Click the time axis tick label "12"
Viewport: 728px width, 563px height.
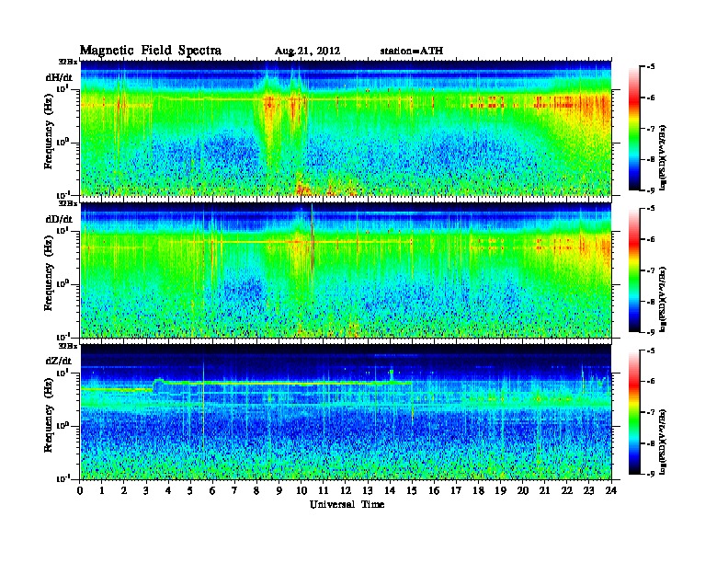point(346,491)
